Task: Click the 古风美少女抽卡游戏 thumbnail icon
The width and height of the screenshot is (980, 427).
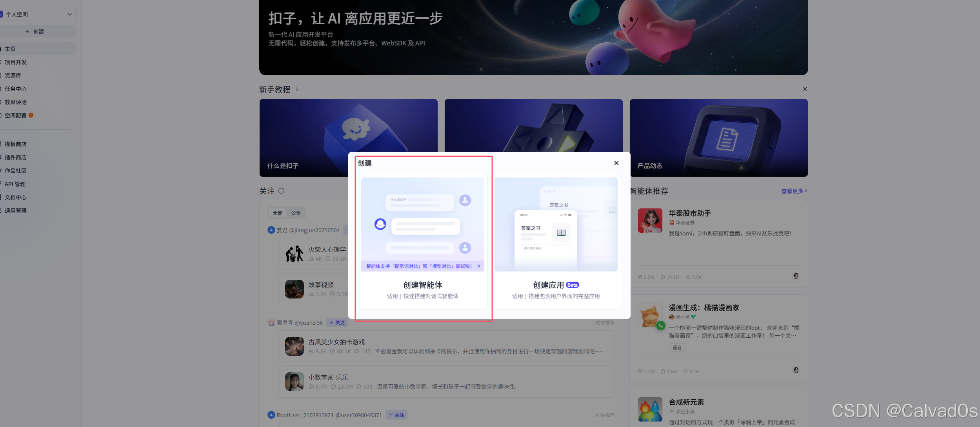Action: [x=294, y=346]
